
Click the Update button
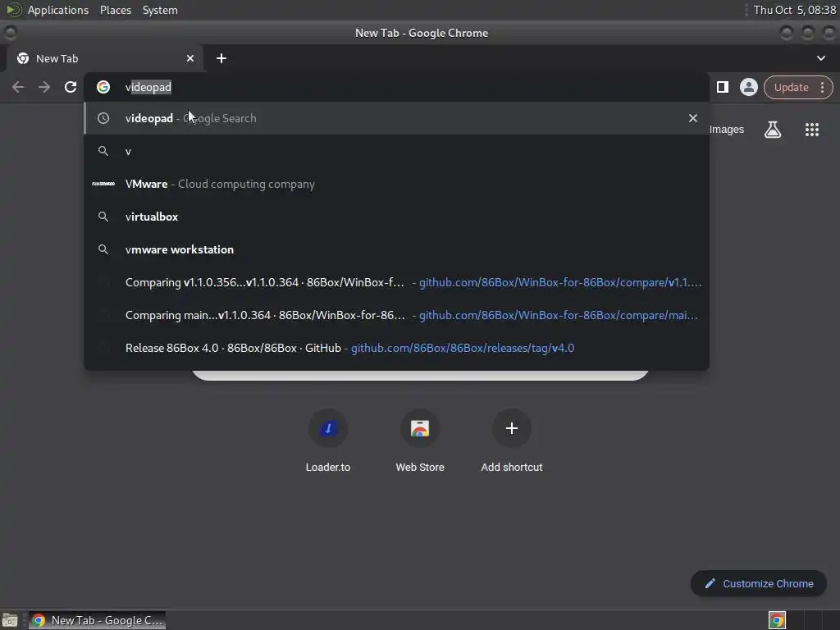(791, 87)
